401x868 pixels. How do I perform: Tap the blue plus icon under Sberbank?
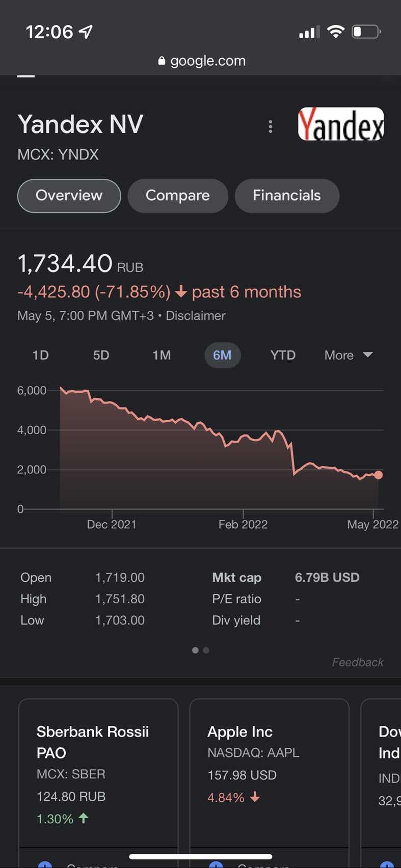[x=45, y=864]
